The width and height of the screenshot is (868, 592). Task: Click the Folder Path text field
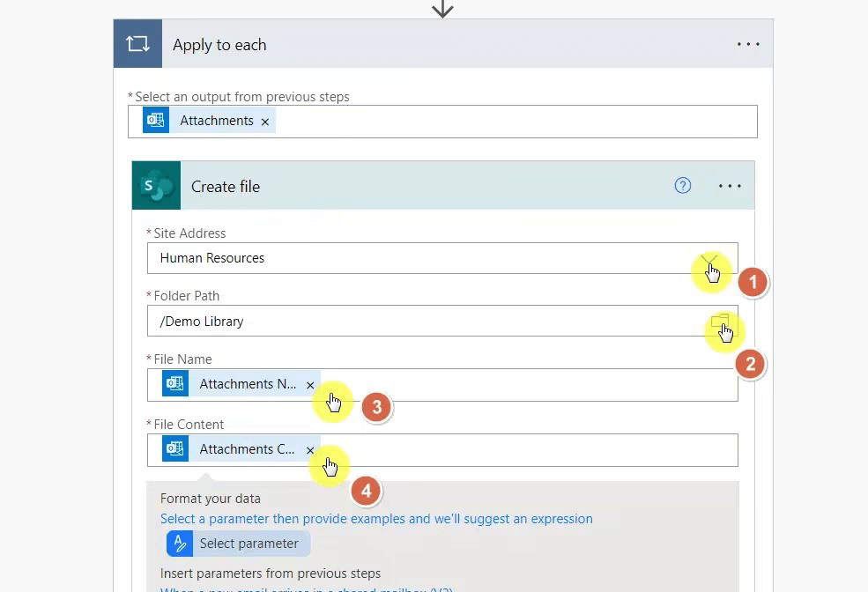coord(423,322)
